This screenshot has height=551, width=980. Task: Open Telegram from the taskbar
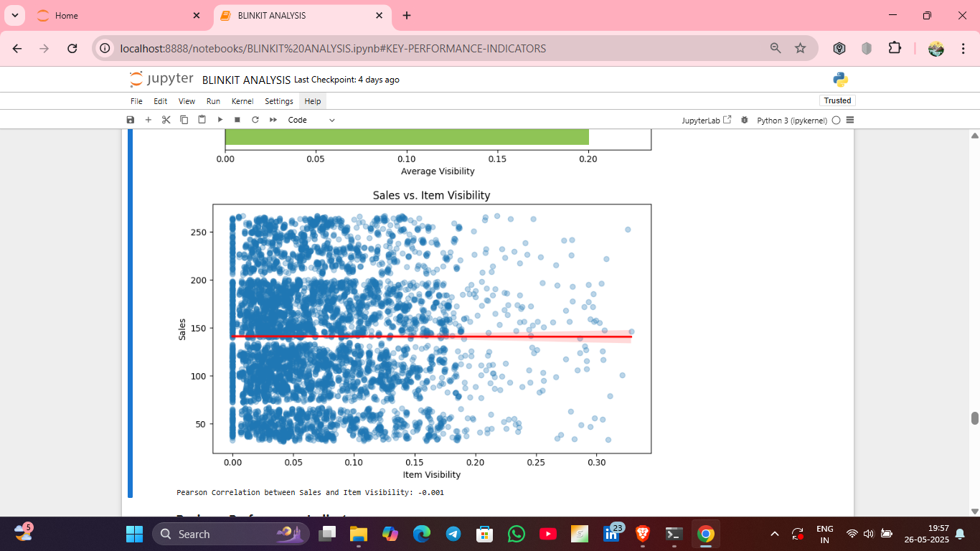pos(453,534)
